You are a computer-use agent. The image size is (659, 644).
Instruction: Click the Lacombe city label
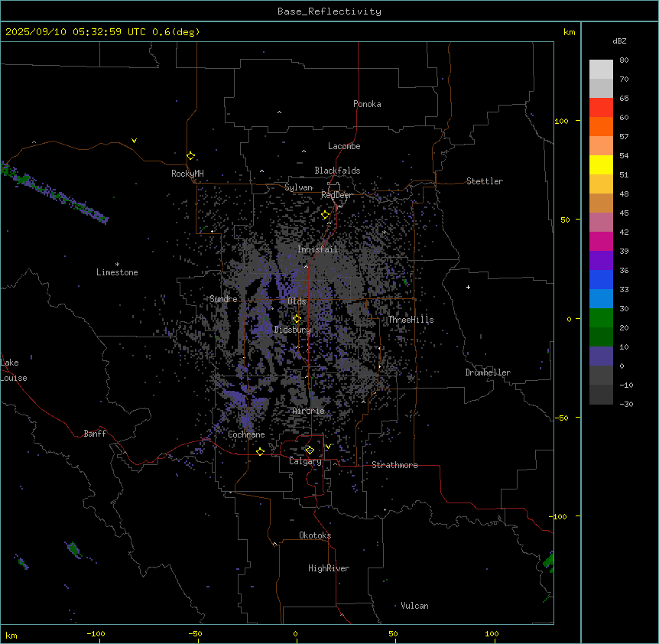(x=344, y=146)
